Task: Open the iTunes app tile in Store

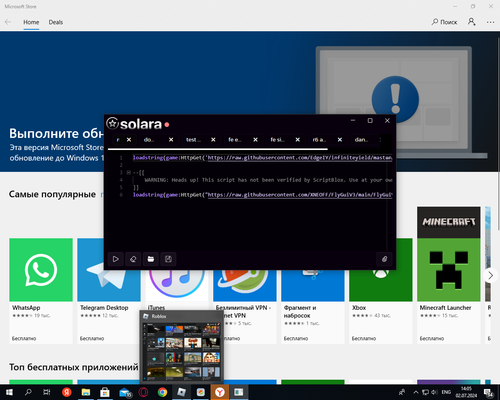Action: (177, 288)
